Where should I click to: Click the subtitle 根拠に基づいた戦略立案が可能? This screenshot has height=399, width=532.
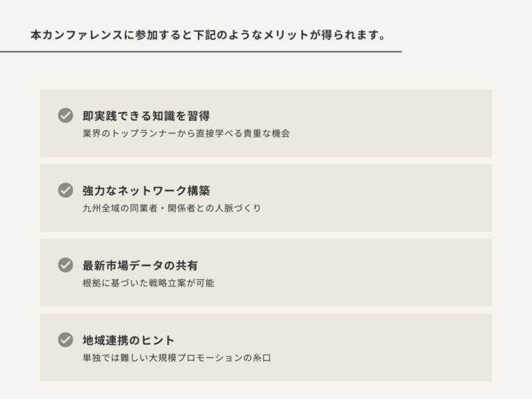coord(149,283)
